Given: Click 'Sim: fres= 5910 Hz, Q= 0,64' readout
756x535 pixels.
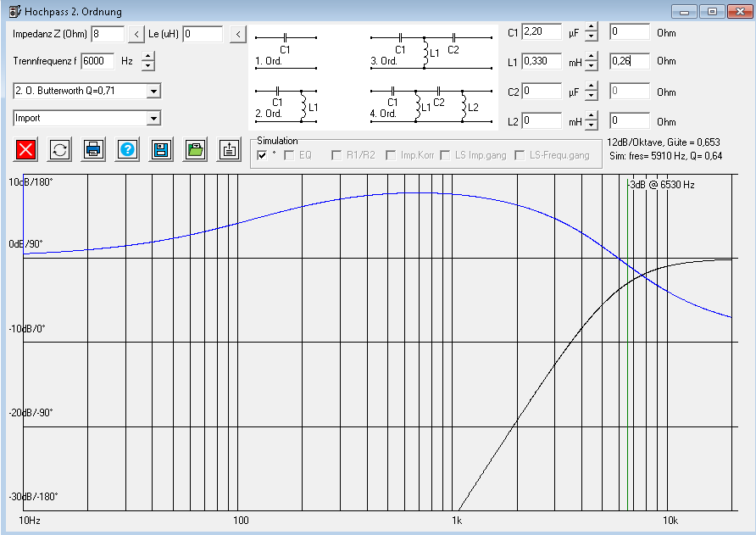Looking at the screenshot, I should [666, 156].
